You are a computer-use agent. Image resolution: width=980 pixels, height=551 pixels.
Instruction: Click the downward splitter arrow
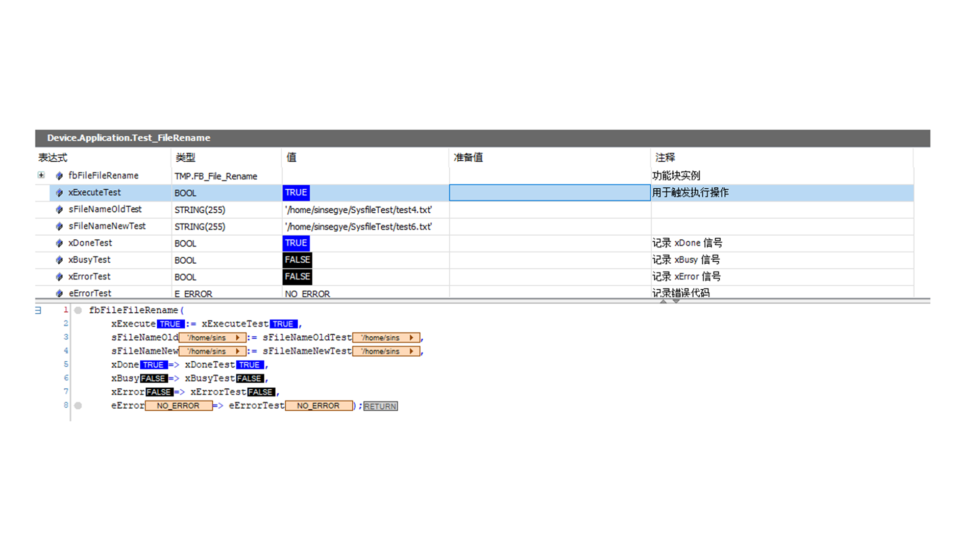(676, 302)
